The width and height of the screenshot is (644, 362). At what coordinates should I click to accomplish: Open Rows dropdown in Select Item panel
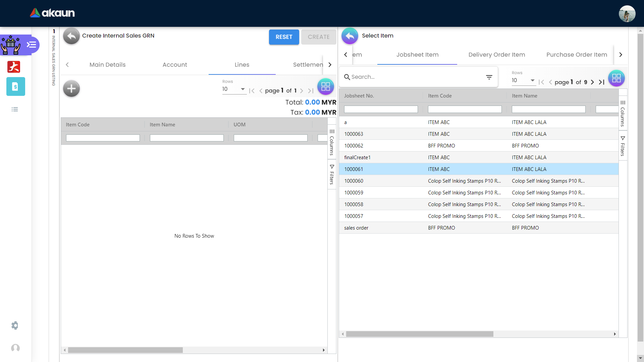pos(523,80)
